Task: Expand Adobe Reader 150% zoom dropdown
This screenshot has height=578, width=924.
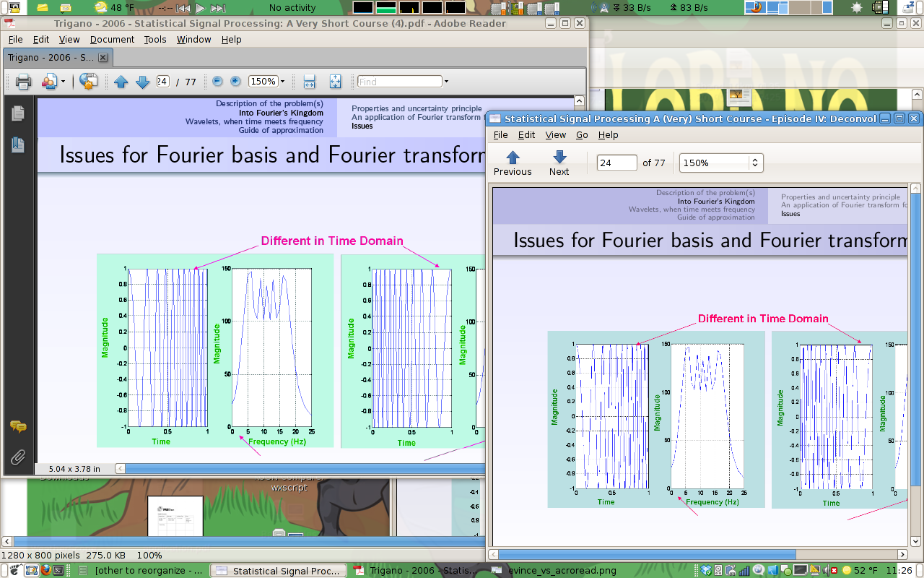Action: pos(282,82)
